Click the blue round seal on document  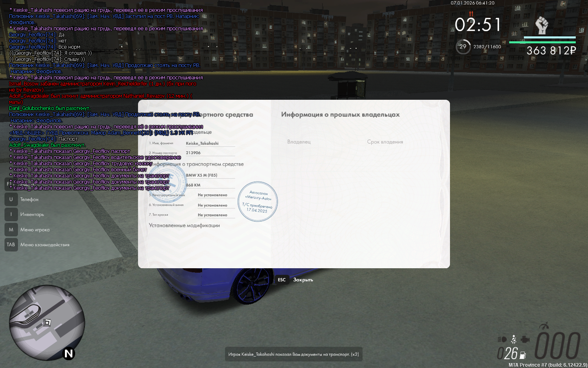coord(166,182)
